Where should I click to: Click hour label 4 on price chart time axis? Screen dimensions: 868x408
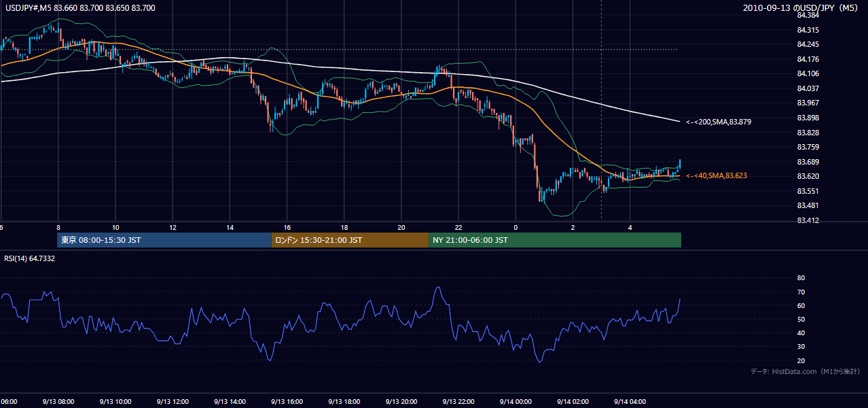click(630, 227)
